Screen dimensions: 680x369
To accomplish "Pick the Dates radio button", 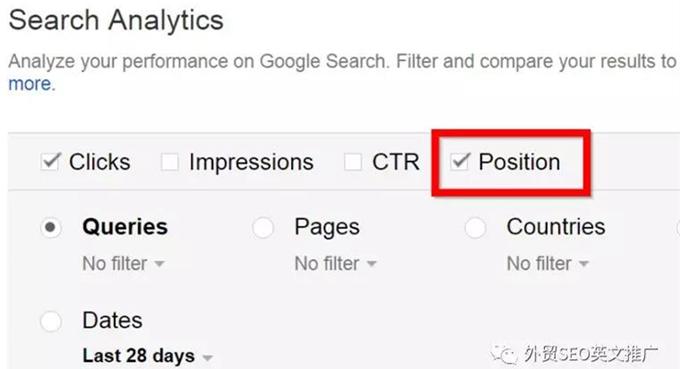I will pyautogui.click(x=51, y=321).
